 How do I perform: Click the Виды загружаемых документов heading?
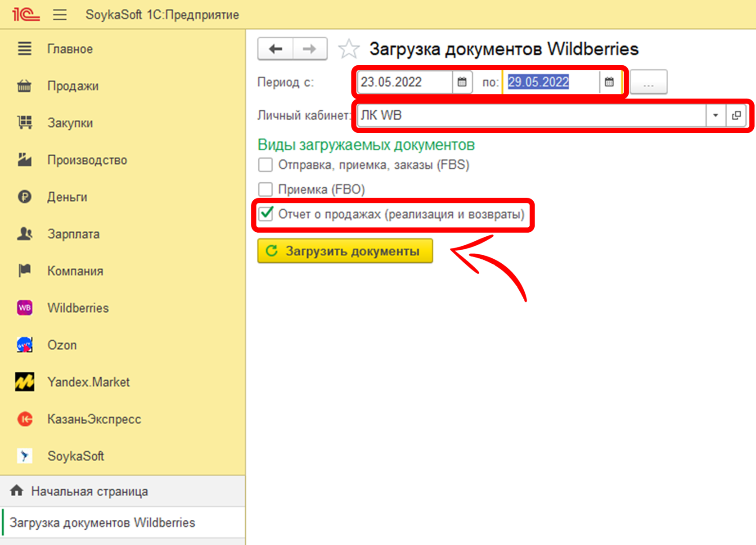(x=366, y=145)
